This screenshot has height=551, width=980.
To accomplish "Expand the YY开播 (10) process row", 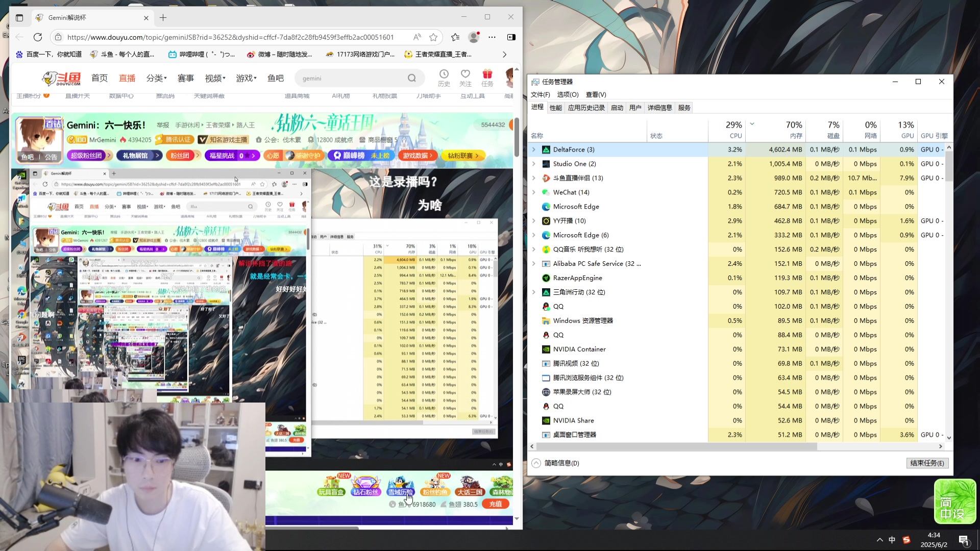I will 534,221.
